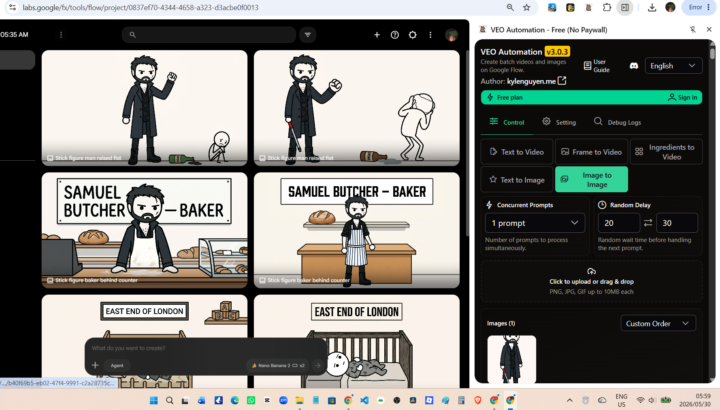Click the plus icon in Flow header
Screen dimensions: 720x410
click(377, 35)
